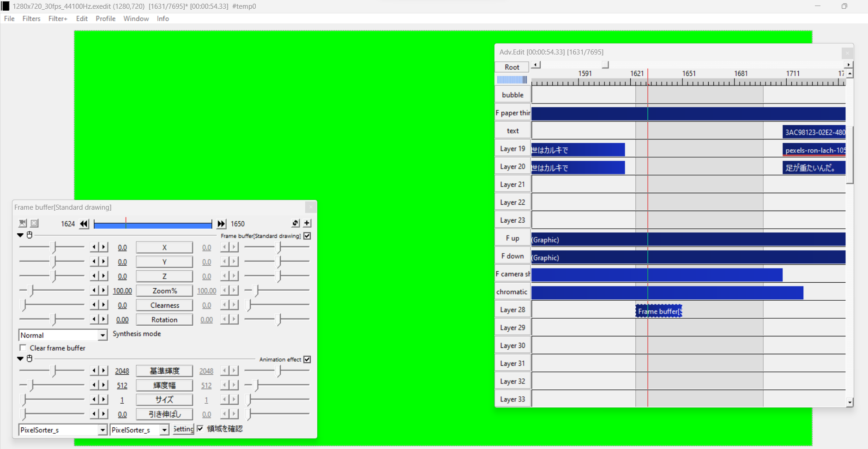
Task: Click right arrow beside 輝度幅 512 left value
Action: click(x=103, y=385)
